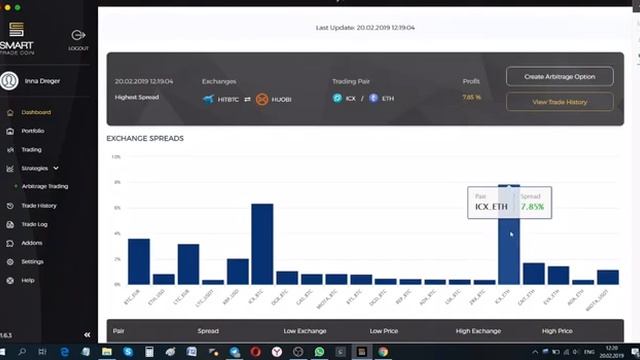
Task: Open Task View in the taskbar
Action: (42, 351)
